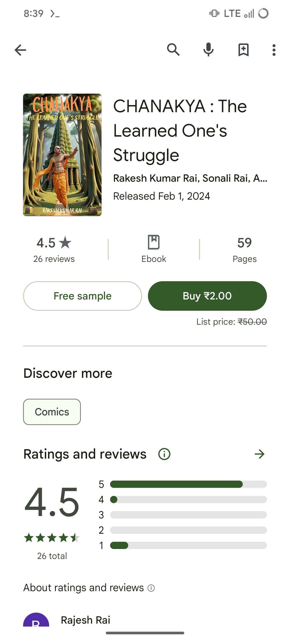Expand all reviews with the green arrow
The image size is (290, 644).
[259, 454]
